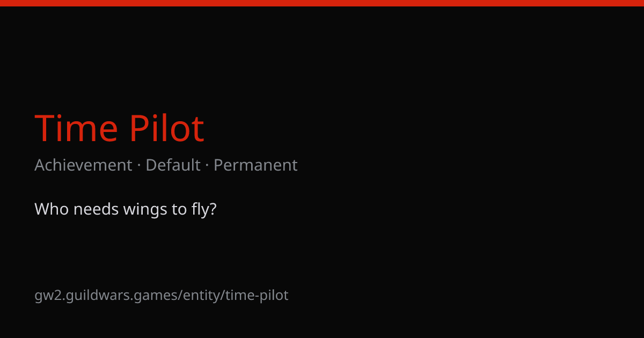The height and width of the screenshot is (338, 644).
Task: Select the "Achievement" type label
Action: (83, 165)
